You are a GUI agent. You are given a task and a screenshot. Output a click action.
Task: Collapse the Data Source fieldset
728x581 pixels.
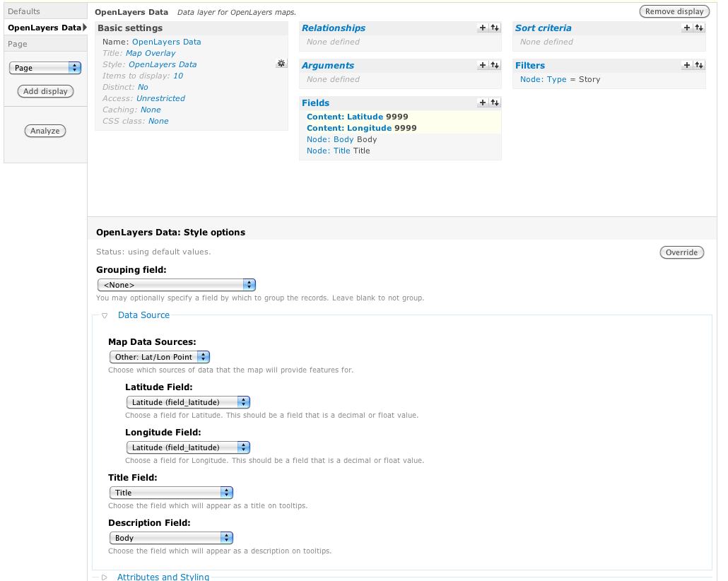[x=105, y=315]
